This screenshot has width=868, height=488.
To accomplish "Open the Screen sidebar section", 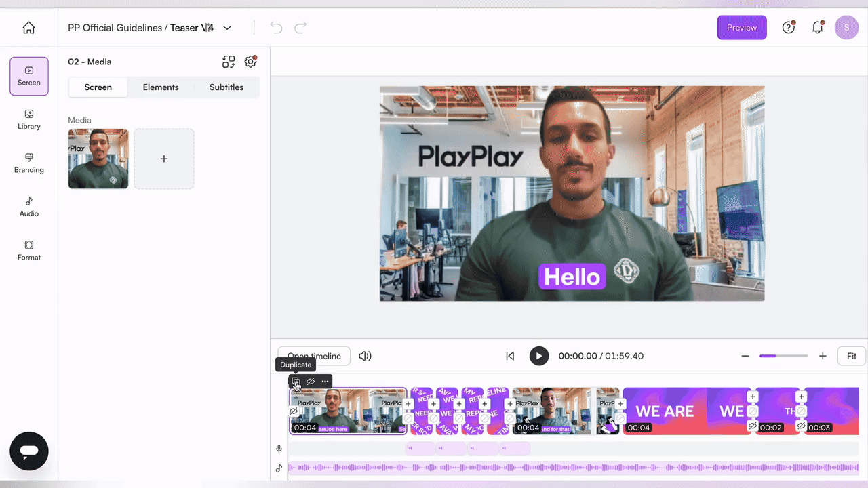I will pyautogui.click(x=29, y=76).
